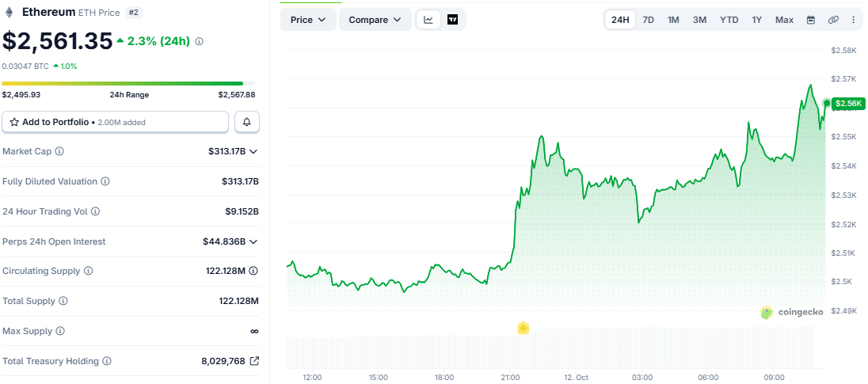Copy chart link via chain icon
868x384 pixels.
833,20
